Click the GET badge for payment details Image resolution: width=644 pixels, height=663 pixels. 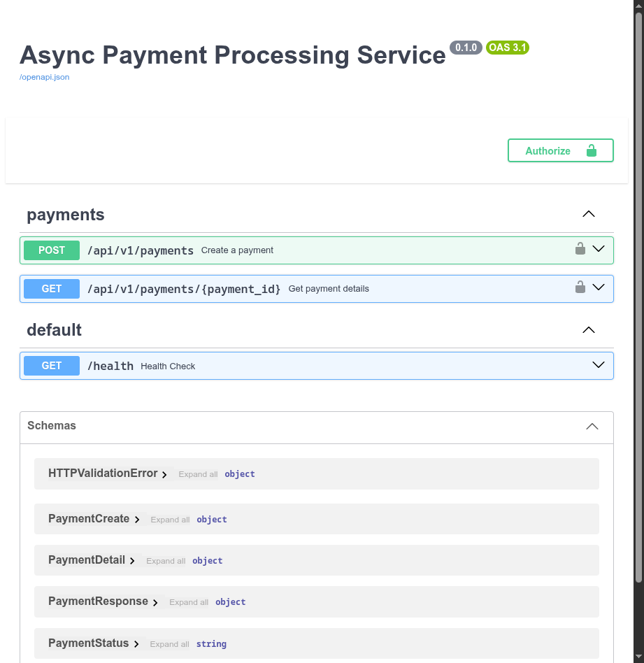[52, 289]
